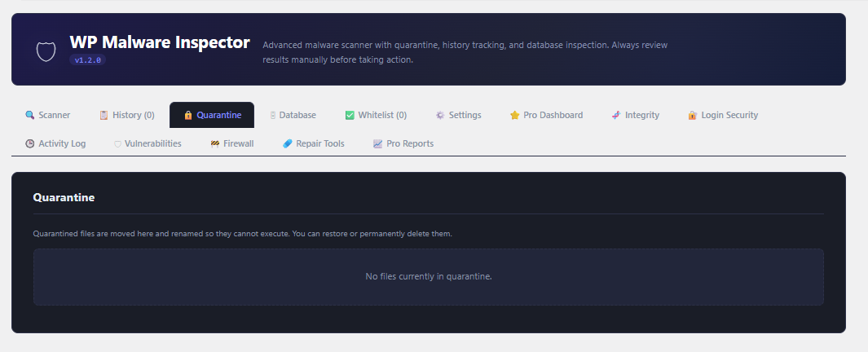Viewport: 868px width, 352px height.
Task: Click the clipboard icon beside History
Action: pos(104,115)
